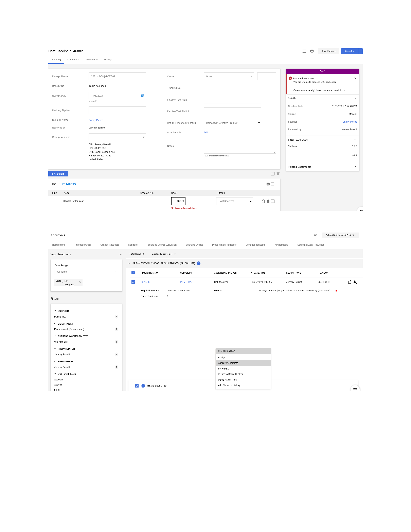The width and height of the screenshot is (411, 532).
Task: Open the P0148535 purchase order link
Action: 69,184
